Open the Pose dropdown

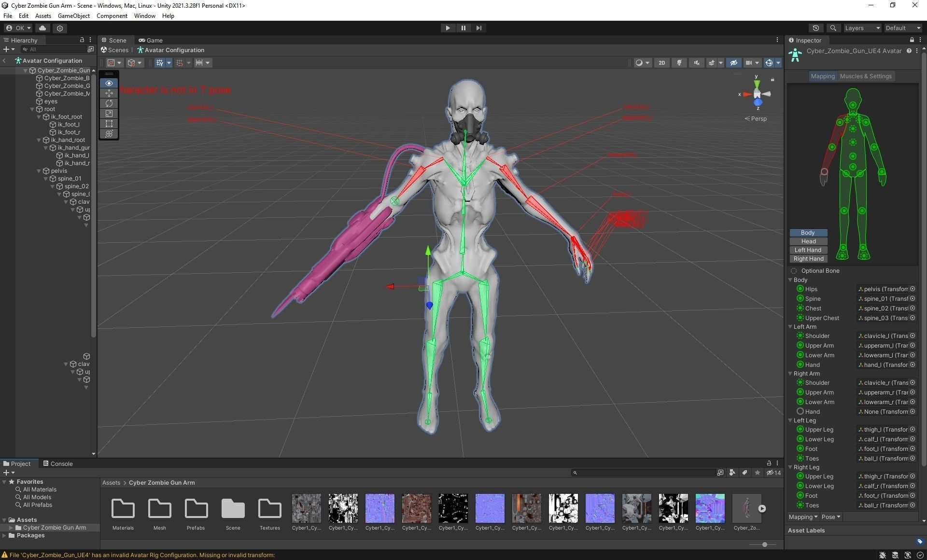(x=830, y=517)
